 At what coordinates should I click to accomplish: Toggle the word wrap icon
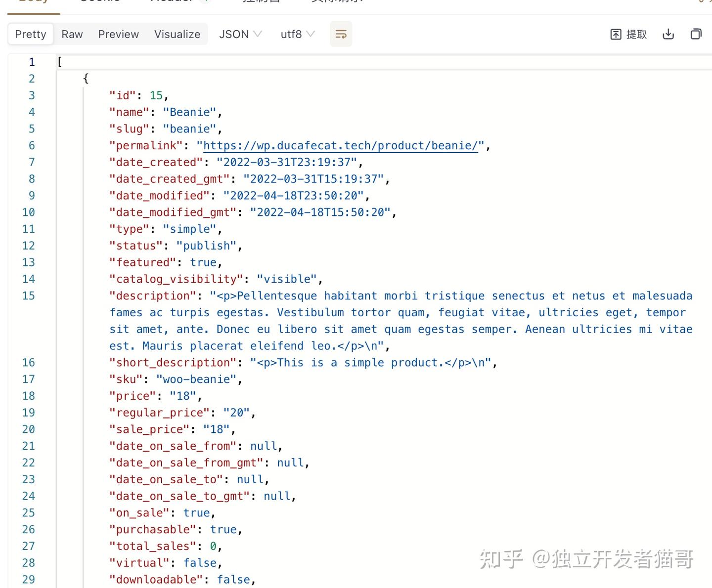341,34
